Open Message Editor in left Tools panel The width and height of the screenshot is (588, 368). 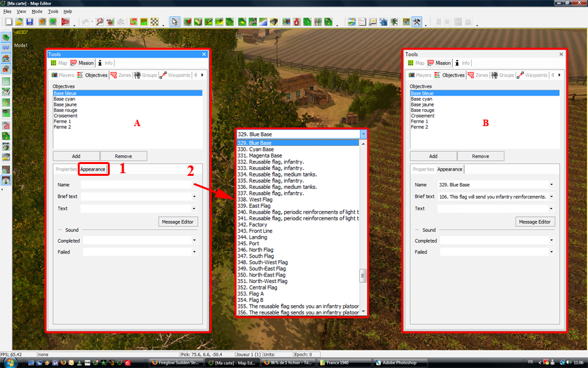(x=178, y=222)
